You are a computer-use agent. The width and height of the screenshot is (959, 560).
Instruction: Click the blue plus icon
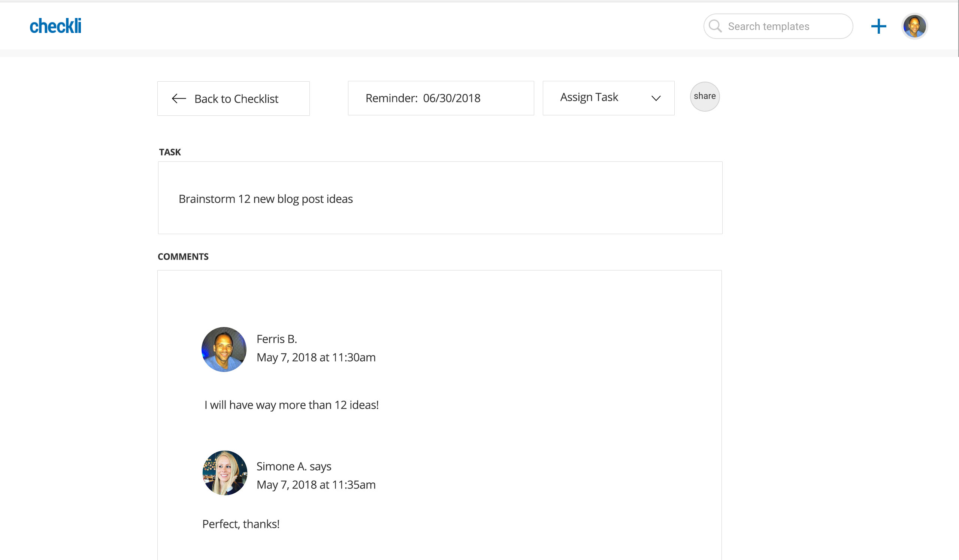(x=878, y=26)
